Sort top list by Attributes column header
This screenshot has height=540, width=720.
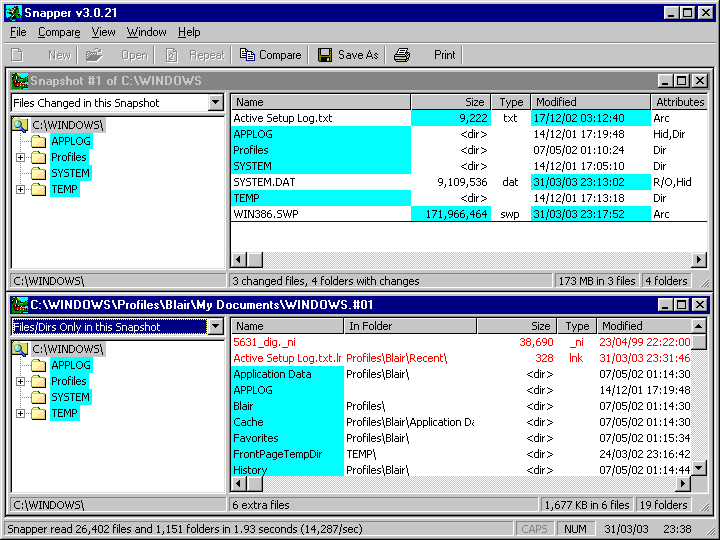[679, 102]
